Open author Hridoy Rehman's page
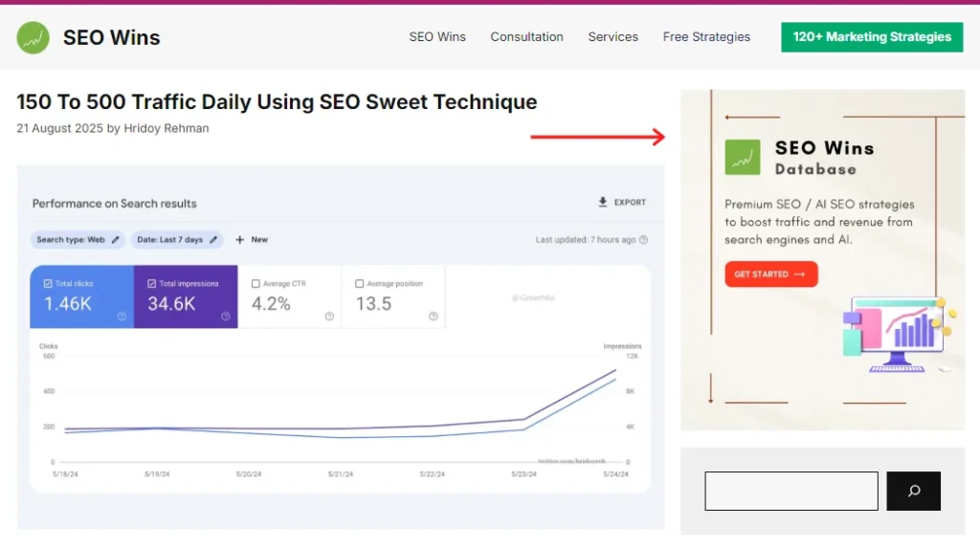This screenshot has height=548, width=980. tap(167, 128)
